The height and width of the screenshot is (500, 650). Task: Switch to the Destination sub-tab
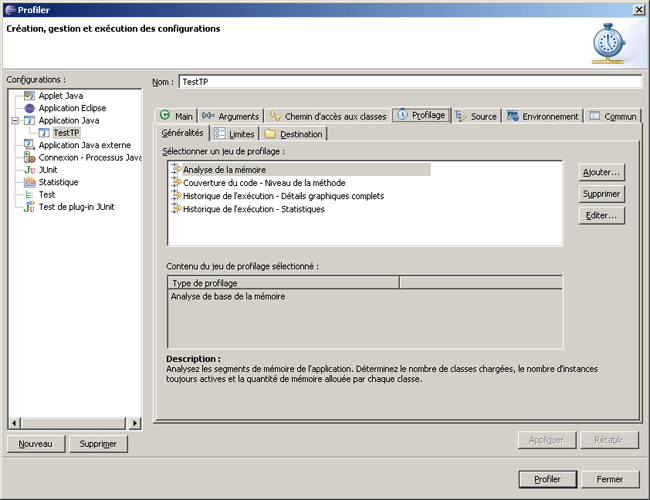pos(295,134)
